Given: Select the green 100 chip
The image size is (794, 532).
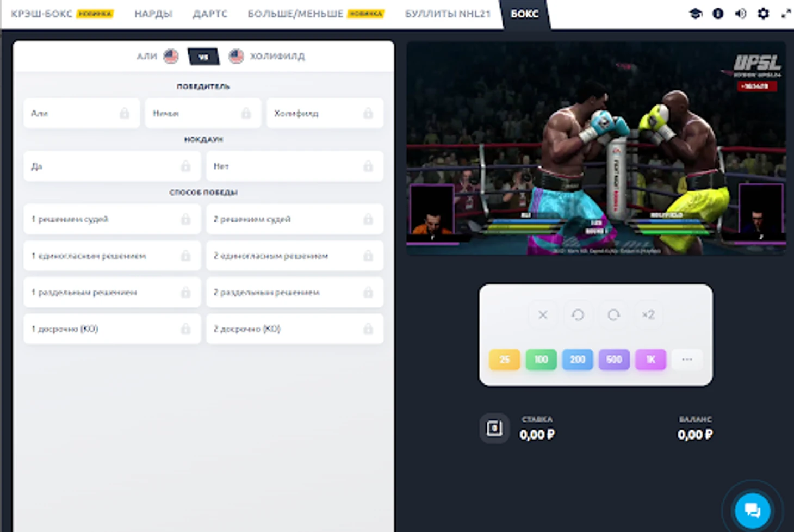Looking at the screenshot, I should click(x=541, y=360).
